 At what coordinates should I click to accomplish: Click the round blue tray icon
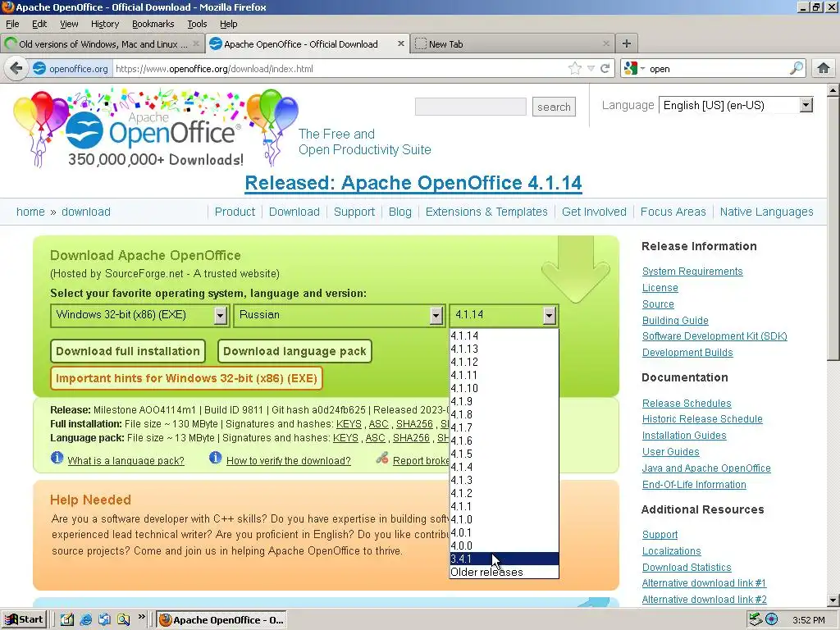pos(771,620)
